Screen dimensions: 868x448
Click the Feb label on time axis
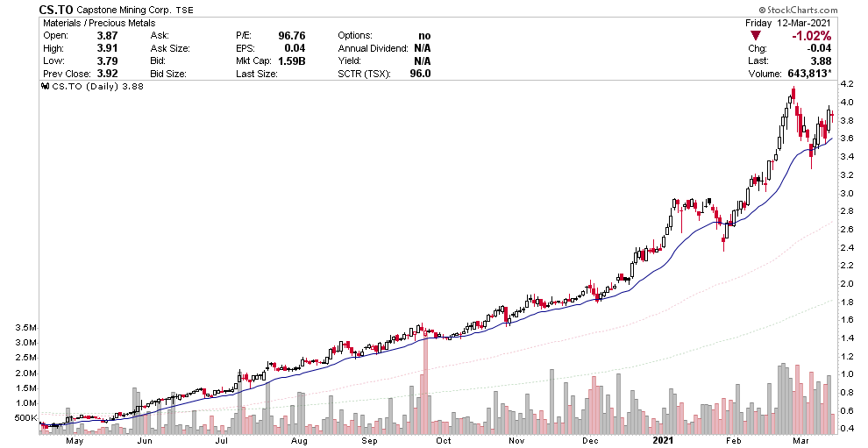pyautogui.click(x=733, y=441)
